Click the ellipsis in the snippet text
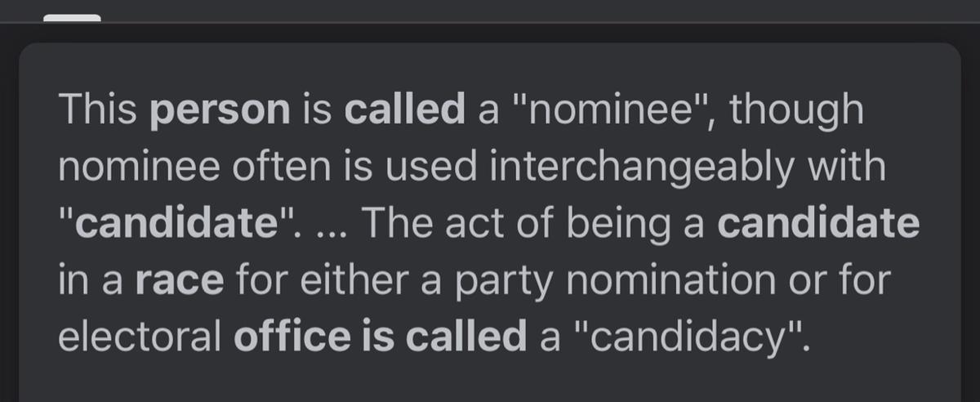 coord(332,226)
